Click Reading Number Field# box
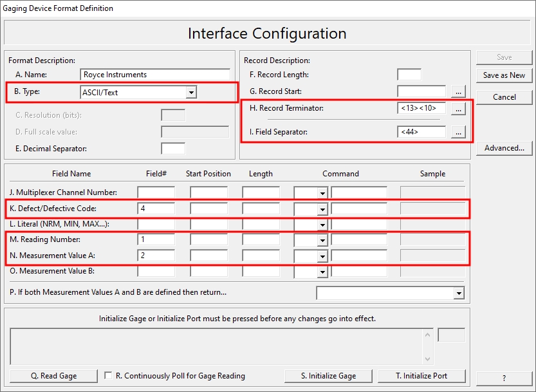This screenshot has height=392, width=536. tap(156, 239)
